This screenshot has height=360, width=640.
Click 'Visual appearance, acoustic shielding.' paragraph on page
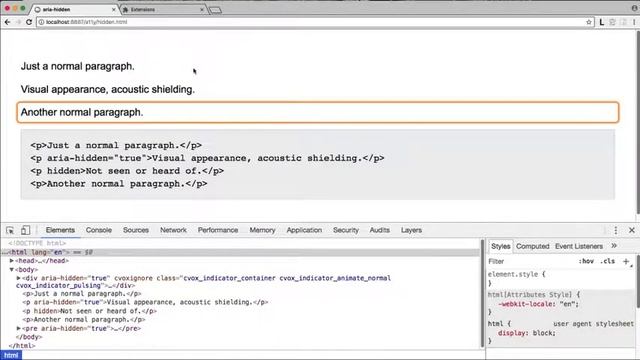pos(108,89)
